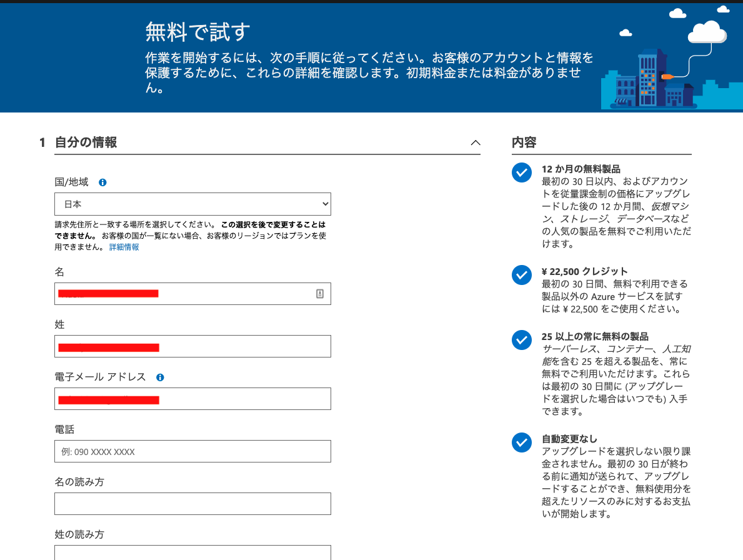Select the 姓 surname field
This screenshot has height=560, width=743.
pos(192,346)
